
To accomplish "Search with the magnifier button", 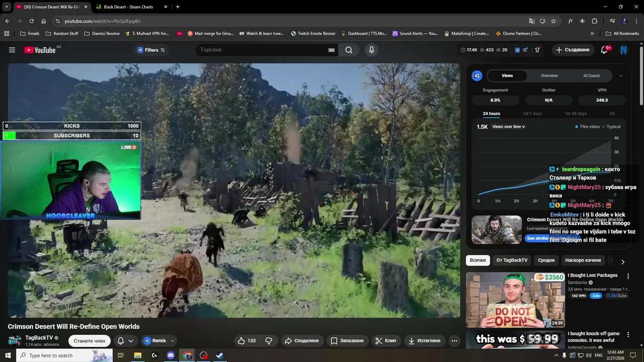I will [x=349, y=50].
